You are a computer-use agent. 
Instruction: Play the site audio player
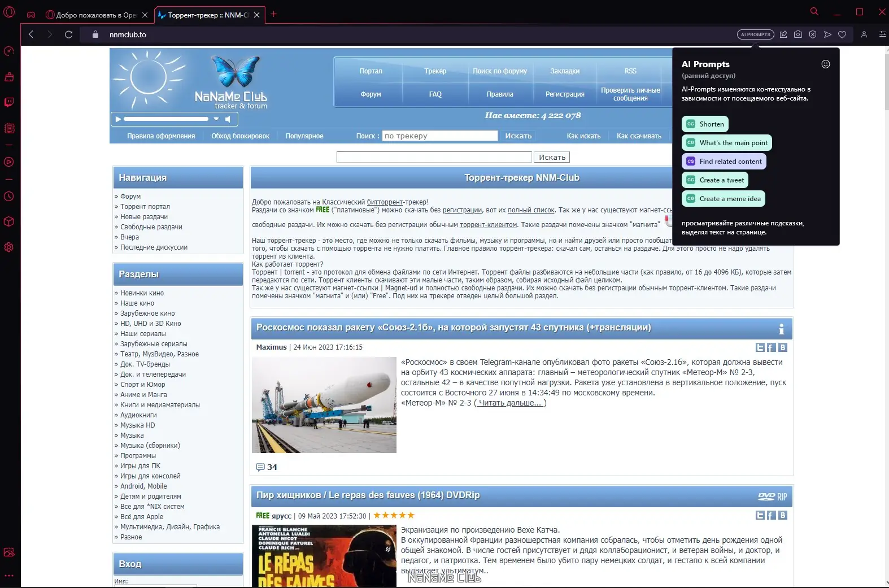(118, 119)
